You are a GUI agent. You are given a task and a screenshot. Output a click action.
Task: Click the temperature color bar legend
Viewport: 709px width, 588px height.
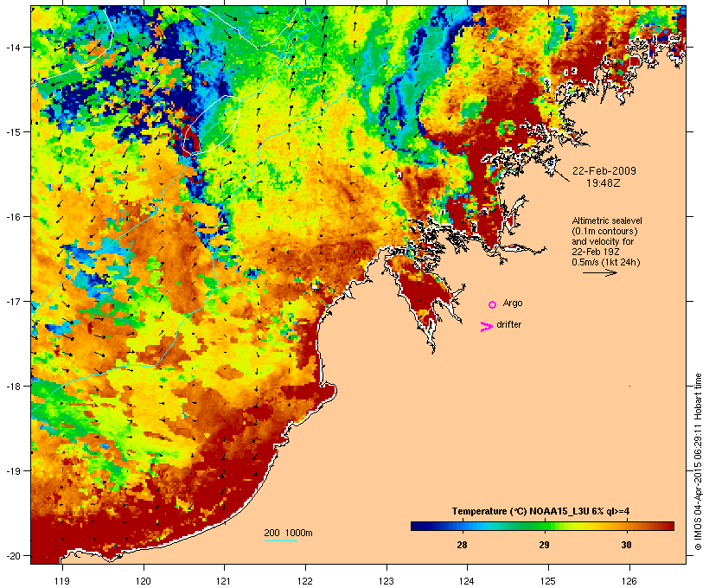pos(543,526)
